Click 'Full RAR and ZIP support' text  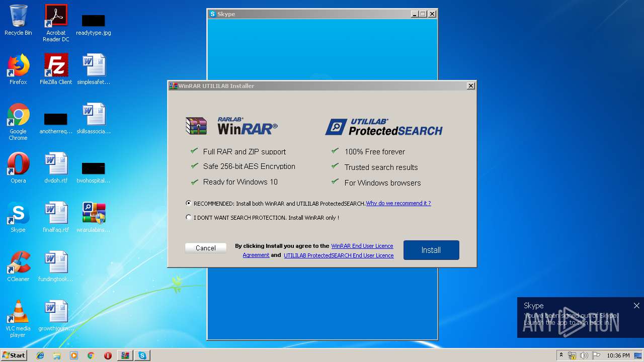[x=245, y=151]
